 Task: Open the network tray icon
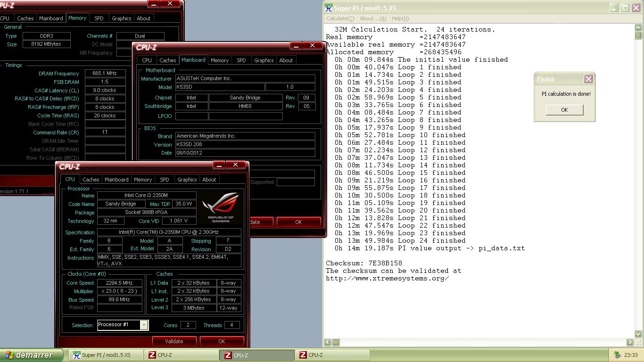pos(618,355)
